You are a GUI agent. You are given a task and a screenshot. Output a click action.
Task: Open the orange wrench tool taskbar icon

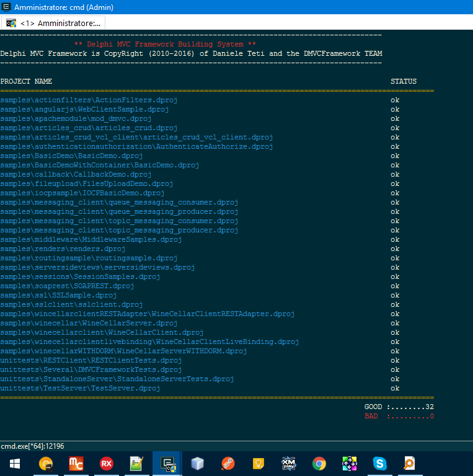tap(228, 464)
